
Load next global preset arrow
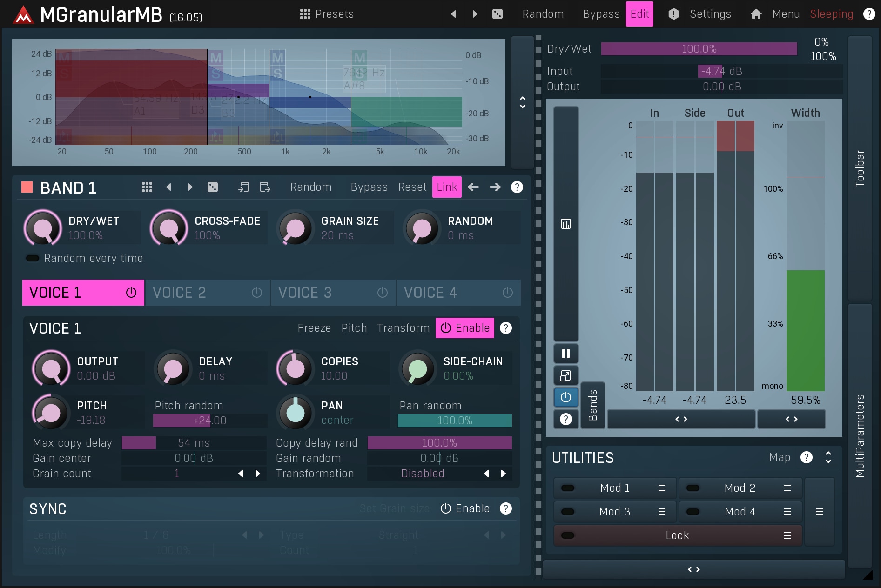point(475,14)
